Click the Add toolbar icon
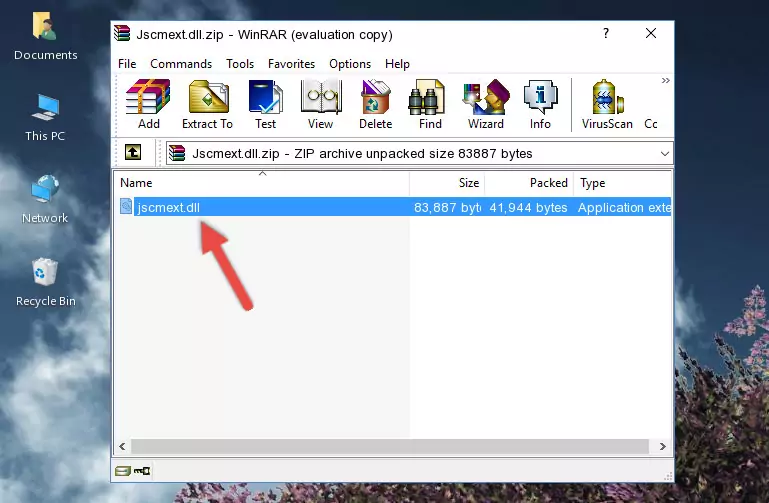 tap(148, 104)
